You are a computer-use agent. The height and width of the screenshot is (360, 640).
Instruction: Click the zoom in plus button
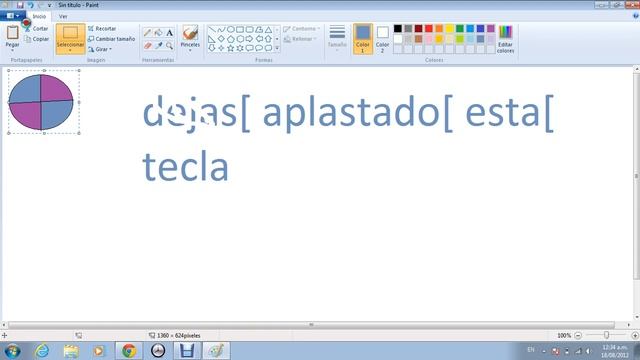(635, 336)
